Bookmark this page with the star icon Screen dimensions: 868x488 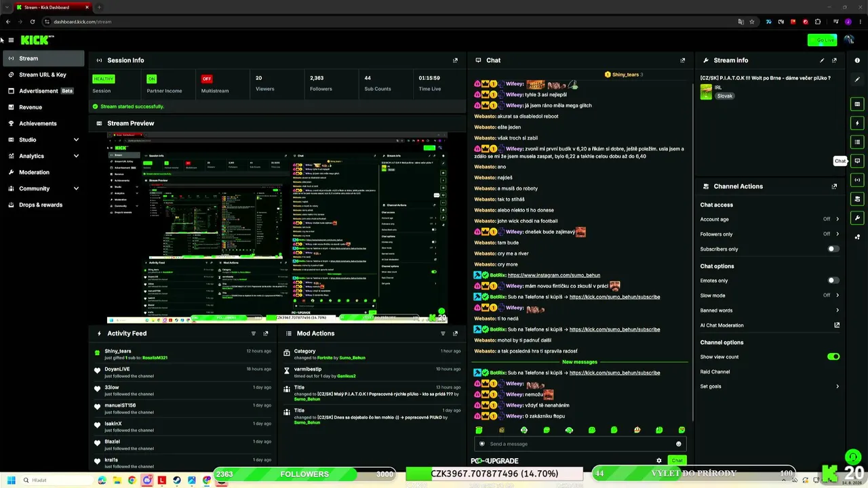pyautogui.click(x=752, y=22)
